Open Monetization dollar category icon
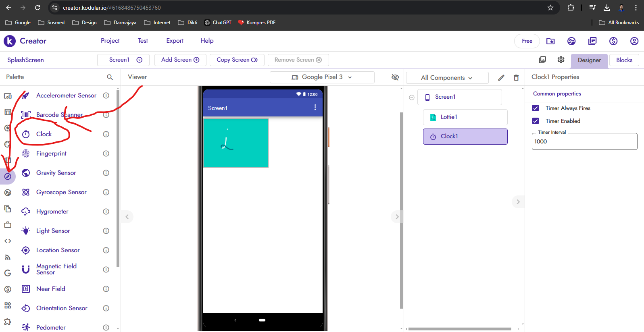The height and width of the screenshot is (332, 644). click(8, 289)
